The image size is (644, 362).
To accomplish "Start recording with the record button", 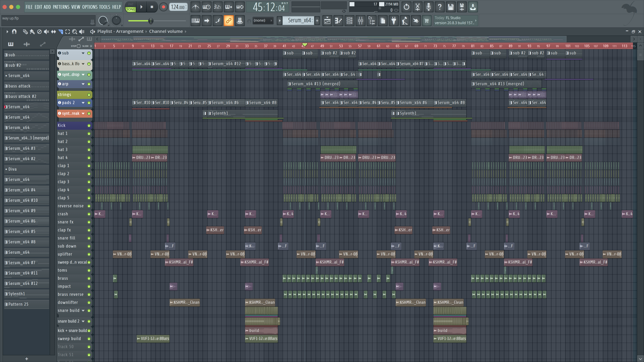I will [163, 7].
